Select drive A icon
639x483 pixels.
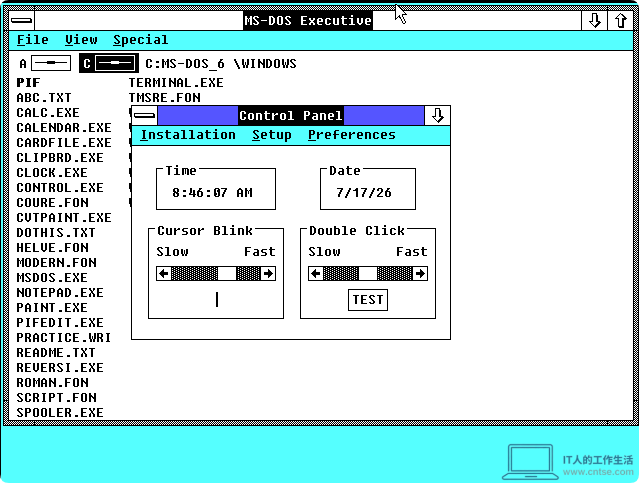(x=45, y=63)
